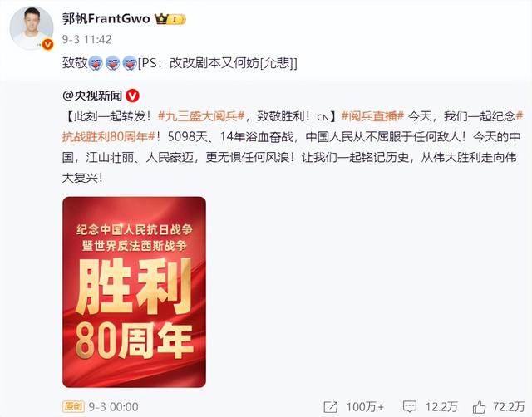Open 郭帆FrantGwo profile avatar

(x=32, y=28)
